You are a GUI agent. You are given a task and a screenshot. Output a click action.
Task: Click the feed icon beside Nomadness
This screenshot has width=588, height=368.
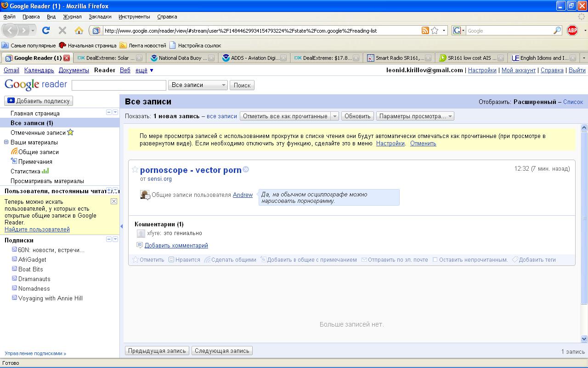coord(14,288)
